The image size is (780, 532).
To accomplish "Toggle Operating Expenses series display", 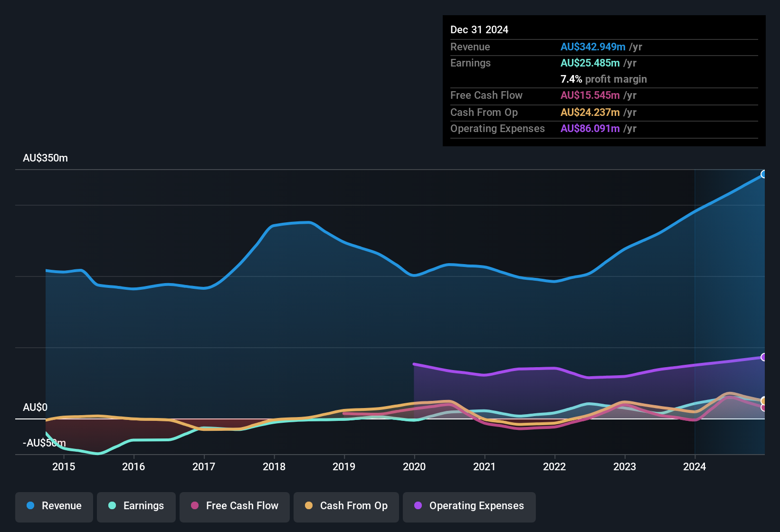I will (x=469, y=506).
